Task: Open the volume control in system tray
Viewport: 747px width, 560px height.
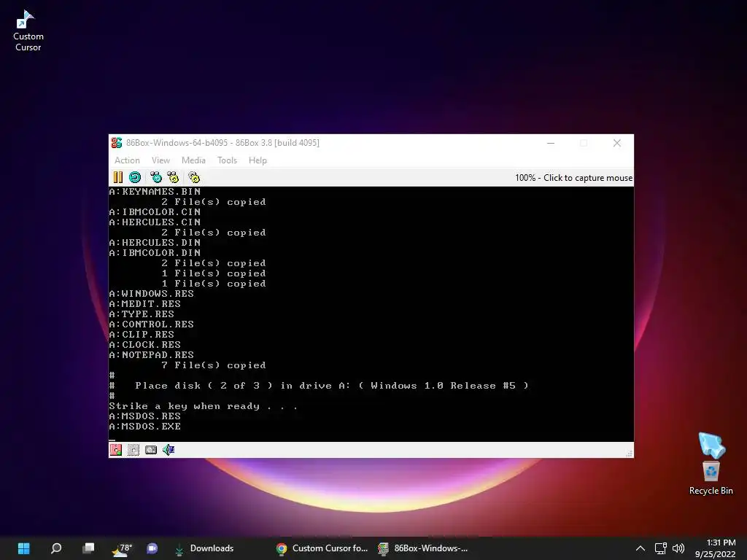Action: (x=678, y=548)
